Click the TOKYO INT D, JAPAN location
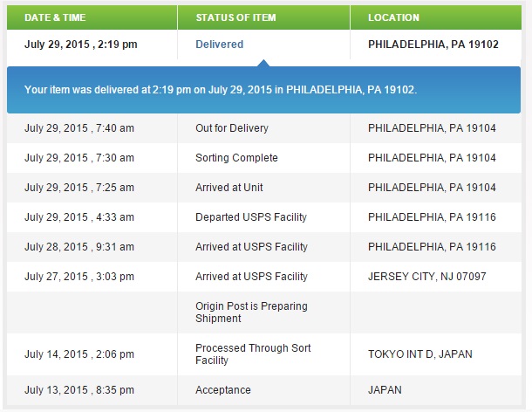 [x=420, y=354]
